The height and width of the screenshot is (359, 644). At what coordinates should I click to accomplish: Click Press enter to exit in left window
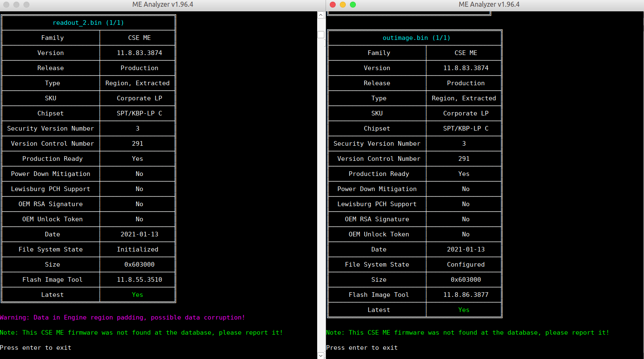[36, 348]
